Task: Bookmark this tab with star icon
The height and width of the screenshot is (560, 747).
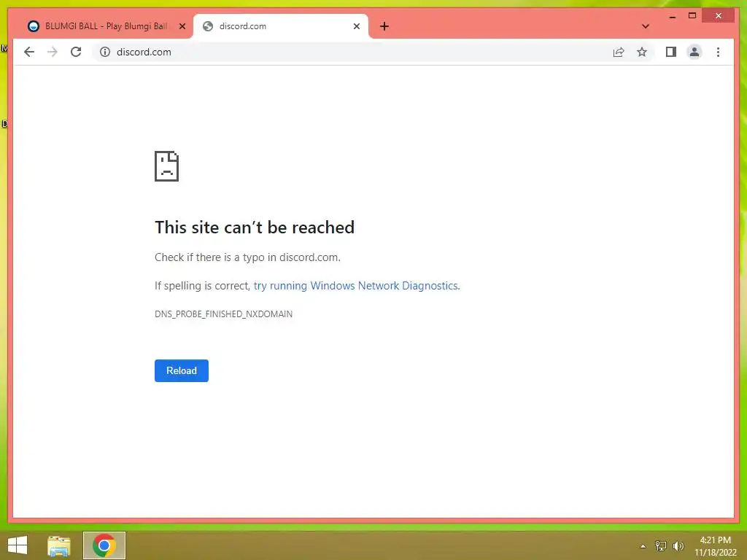Action: tap(642, 52)
